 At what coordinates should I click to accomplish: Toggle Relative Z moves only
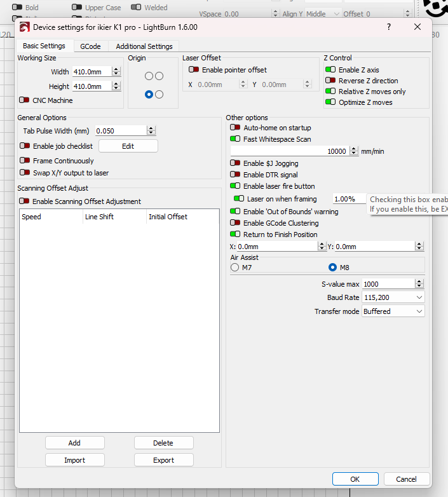point(330,92)
